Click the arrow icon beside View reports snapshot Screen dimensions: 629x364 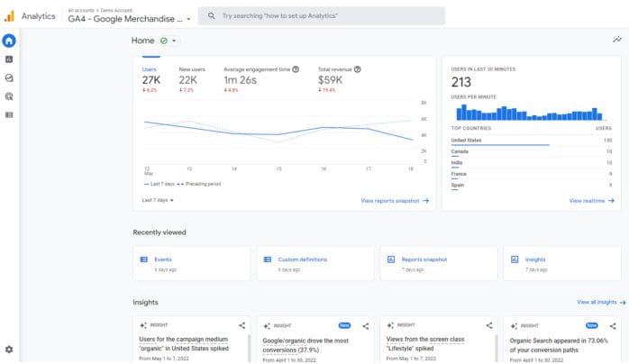tap(425, 200)
